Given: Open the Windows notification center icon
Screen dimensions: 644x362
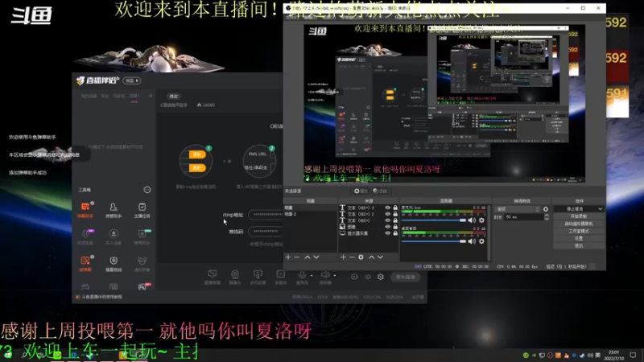Looking at the screenshot, I should (633, 355).
